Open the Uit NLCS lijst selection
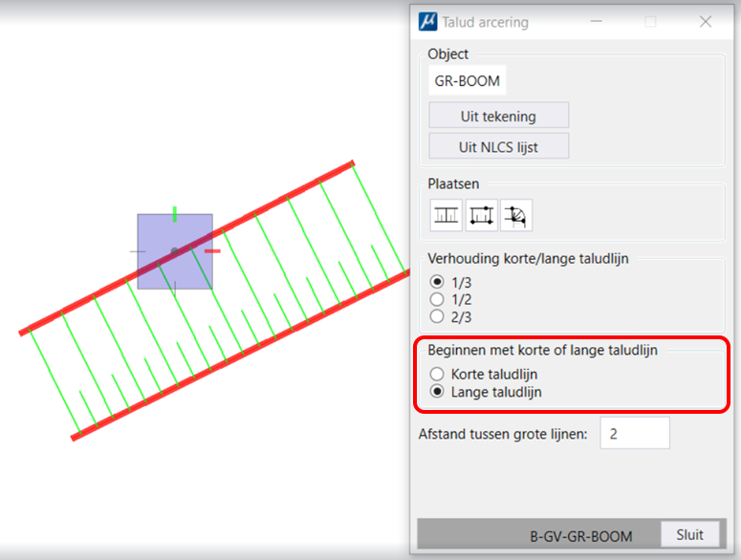Screen dimensions: 741x560 pyautogui.click(x=498, y=146)
